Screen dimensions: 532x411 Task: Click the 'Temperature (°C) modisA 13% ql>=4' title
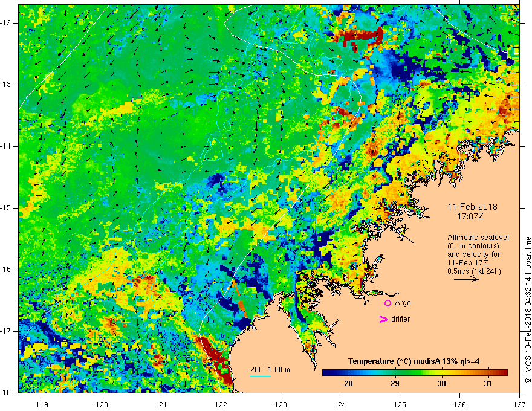(x=414, y=361)
